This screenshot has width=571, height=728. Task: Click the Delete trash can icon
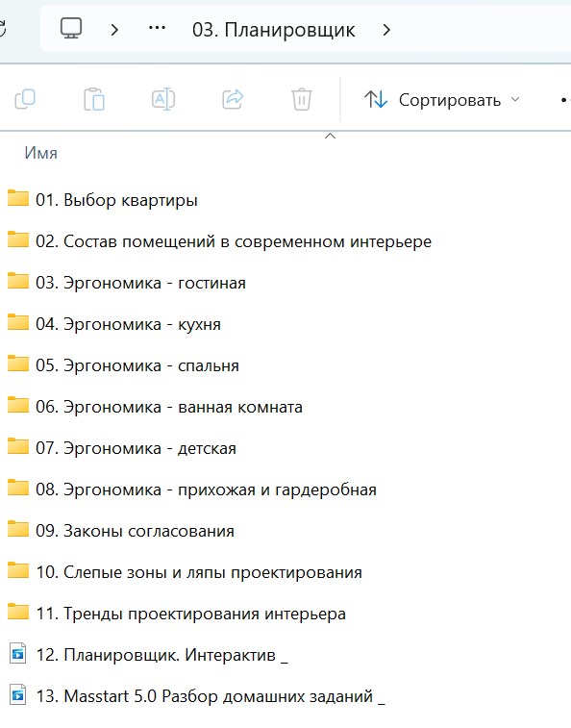coord(301,99)
